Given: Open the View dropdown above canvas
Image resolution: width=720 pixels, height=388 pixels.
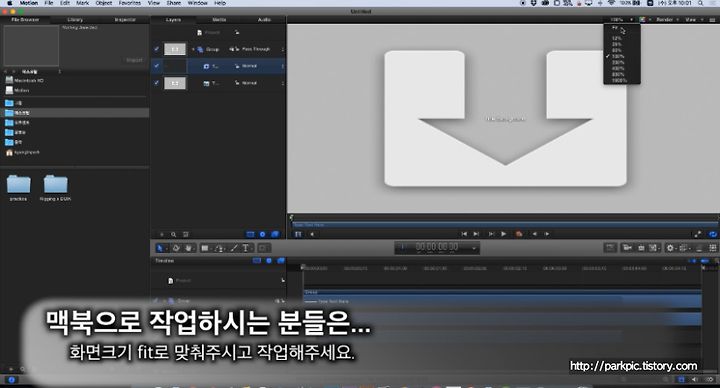Looking at the screenshot, I should tap(693, 19).
